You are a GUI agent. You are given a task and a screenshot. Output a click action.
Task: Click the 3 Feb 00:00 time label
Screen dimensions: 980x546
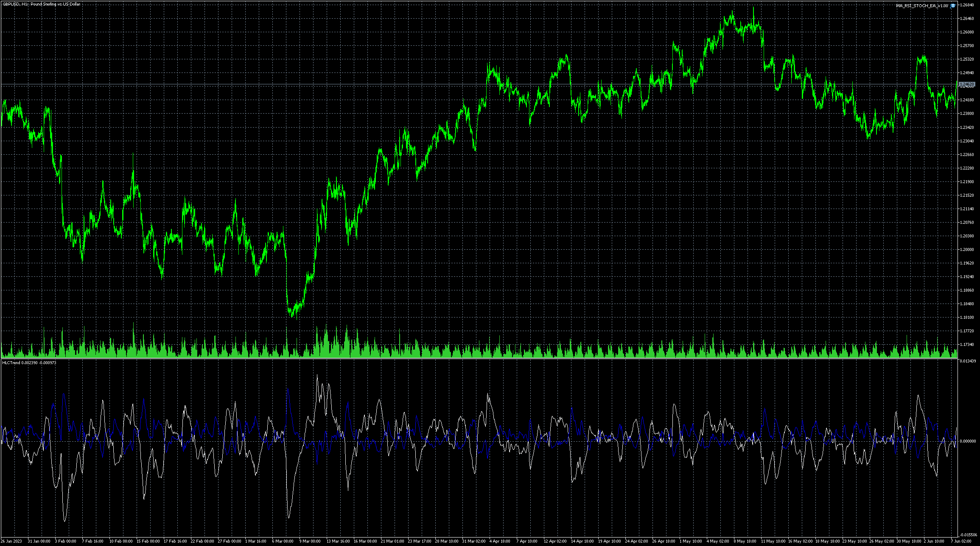pos(65,541)
